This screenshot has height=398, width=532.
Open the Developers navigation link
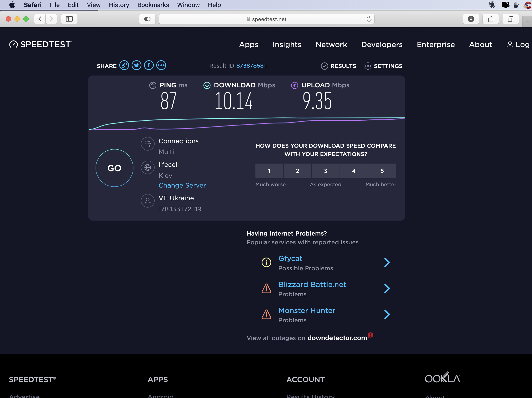pyautogui.click(x=382, y=44)
